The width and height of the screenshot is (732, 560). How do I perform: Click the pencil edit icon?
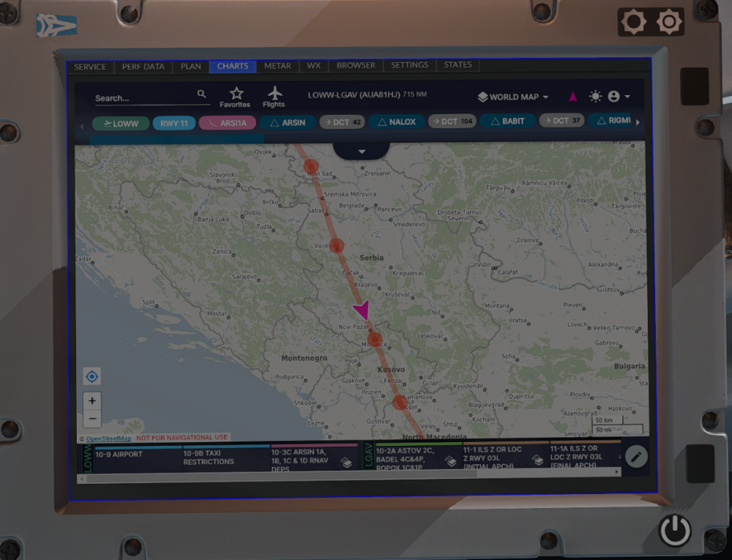[636, 457]
